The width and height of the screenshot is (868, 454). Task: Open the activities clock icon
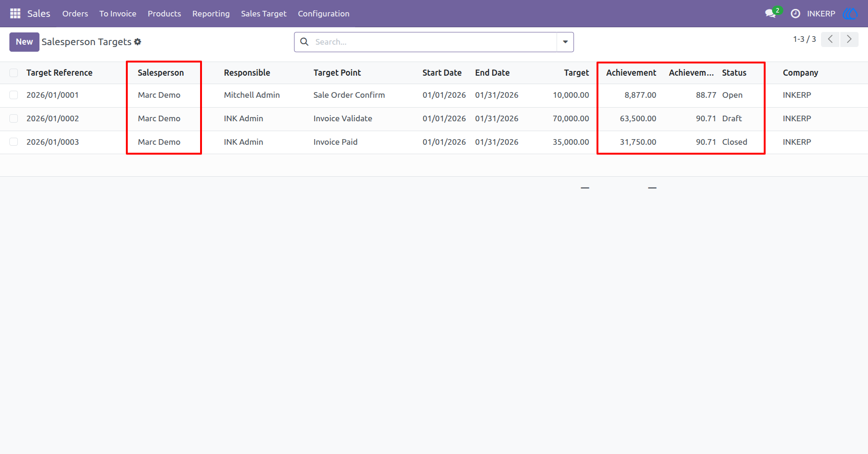pyautogui.click(x=795, y=14)
